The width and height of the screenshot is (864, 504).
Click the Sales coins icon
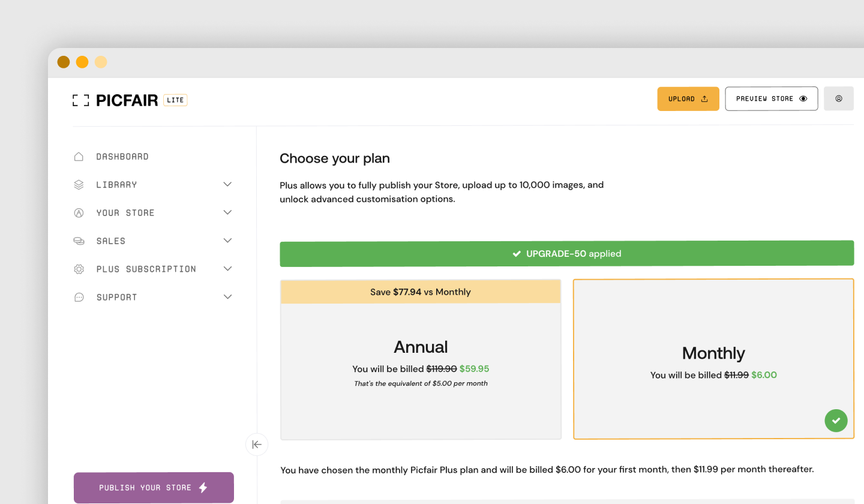[x=79, y=241]
